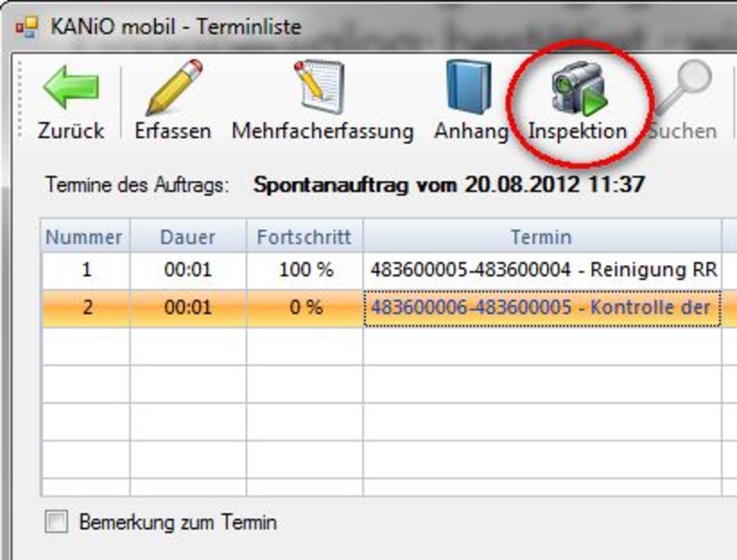Click Dauer 00:01 in row 1
This screenshot has width=737, height=560.
(188, 271)
